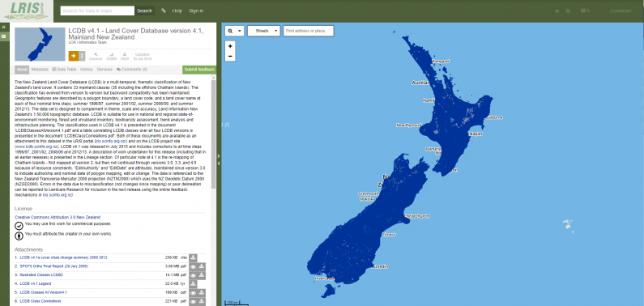
Task: Click the Christchurch label on the map
Action: pos(416,216)
